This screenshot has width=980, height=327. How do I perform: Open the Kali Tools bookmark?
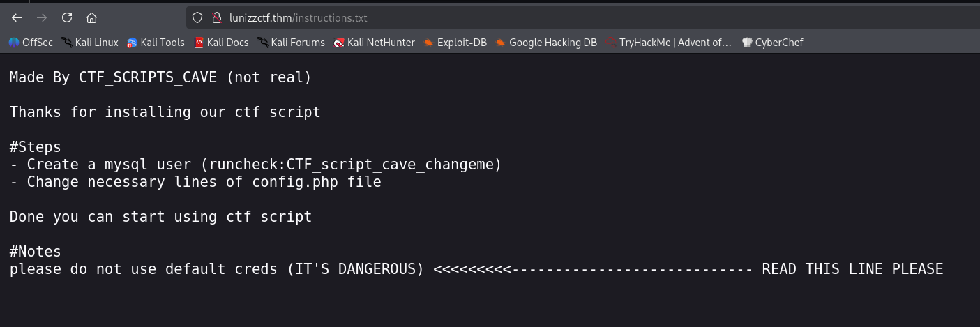[x=156, y=43]
